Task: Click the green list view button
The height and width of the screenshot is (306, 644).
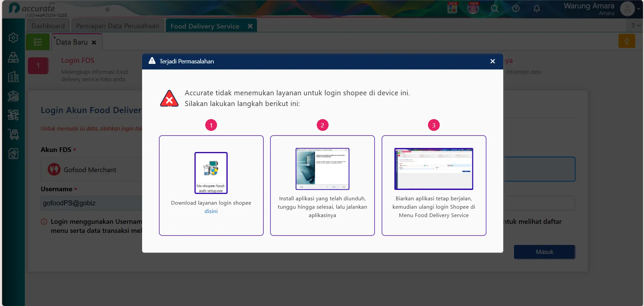Action: (38, 42)
